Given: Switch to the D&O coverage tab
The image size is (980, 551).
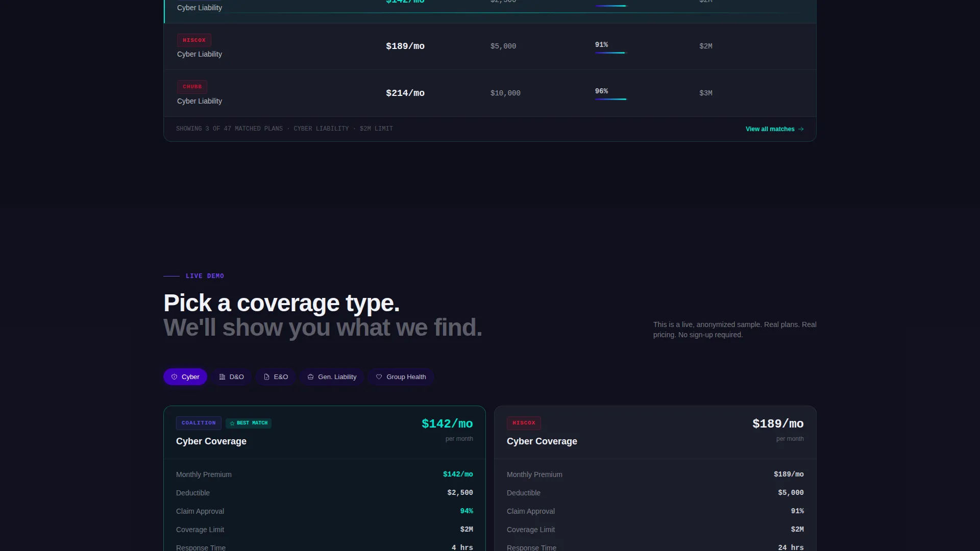Looking at the screenshot, I should 231,377.
